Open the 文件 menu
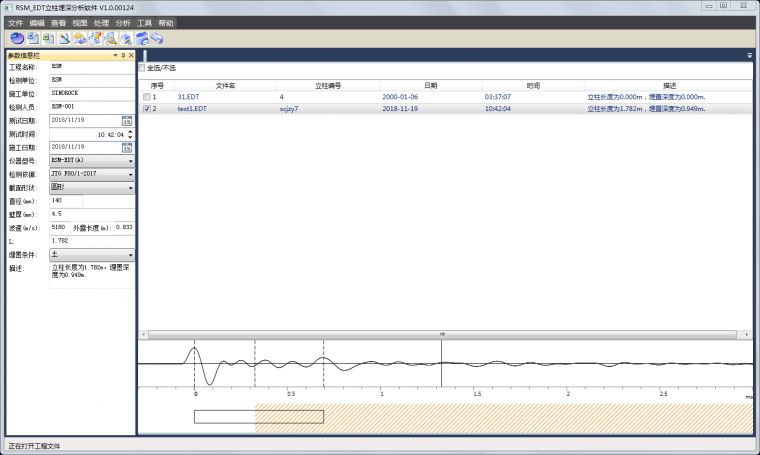 pyautogui.click(x=15, y=22)
